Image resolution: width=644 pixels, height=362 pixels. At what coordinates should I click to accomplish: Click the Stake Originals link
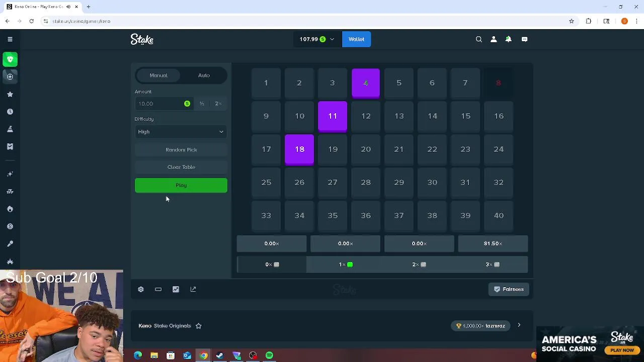click(172, 326)
